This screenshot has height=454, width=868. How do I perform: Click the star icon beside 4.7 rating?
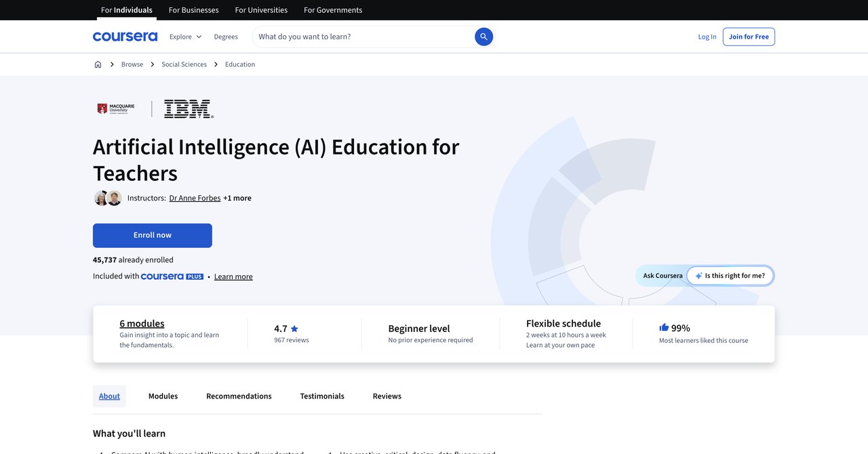pos(294,329)
